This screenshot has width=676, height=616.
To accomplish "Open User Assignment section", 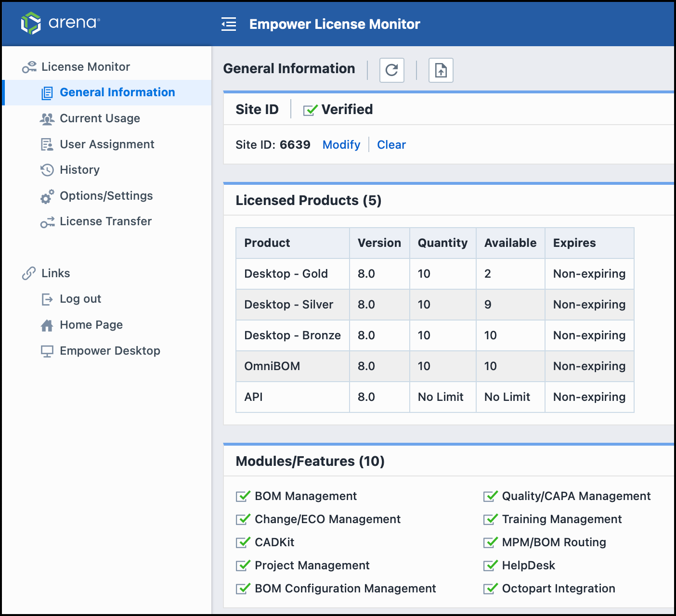I will pyautogui.click(x=107, y=144).
